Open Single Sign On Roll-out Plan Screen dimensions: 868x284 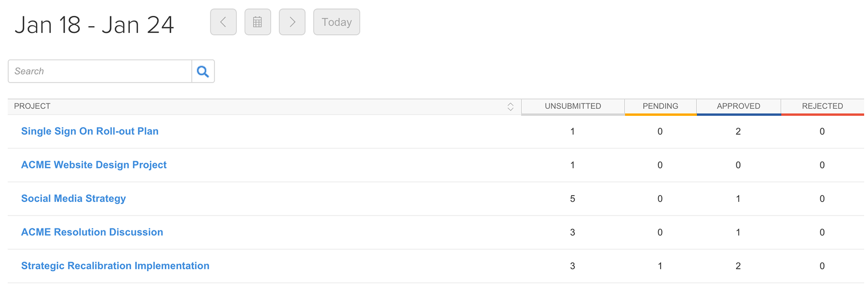90,131
